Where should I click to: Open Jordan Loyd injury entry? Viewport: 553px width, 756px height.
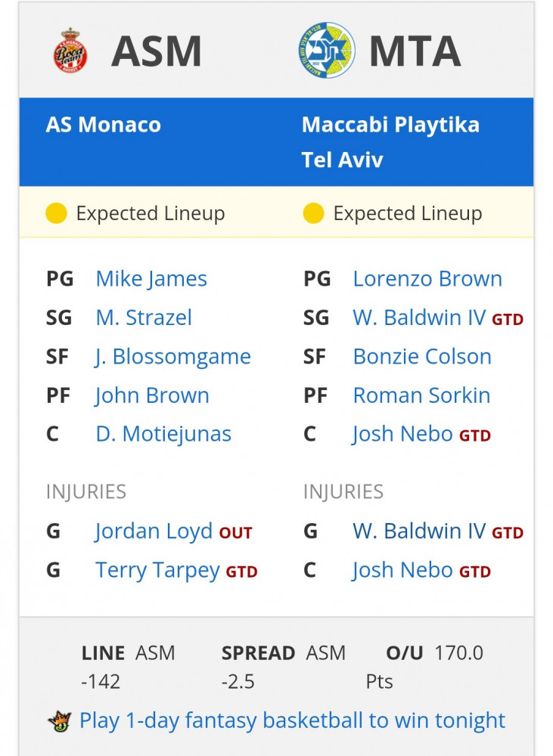[153, 531]
